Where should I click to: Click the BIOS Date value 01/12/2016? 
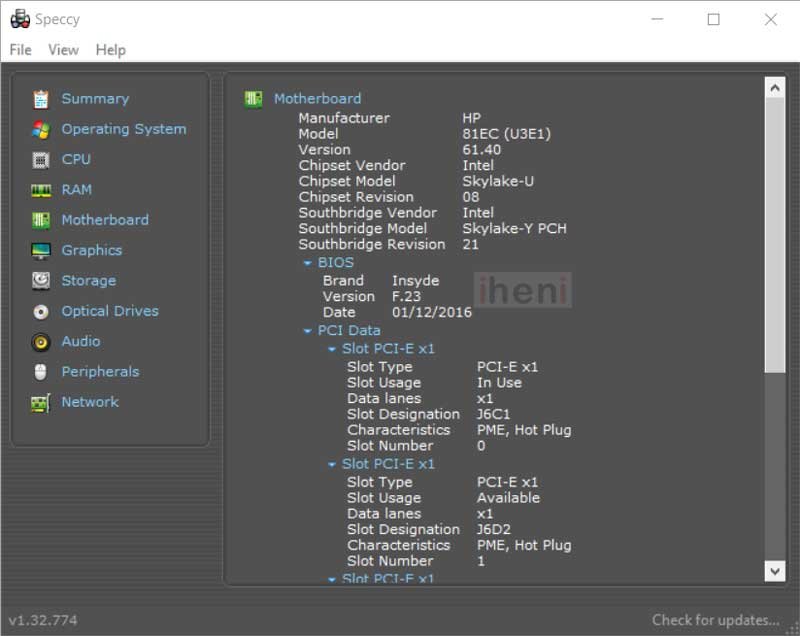coord(432,313)
